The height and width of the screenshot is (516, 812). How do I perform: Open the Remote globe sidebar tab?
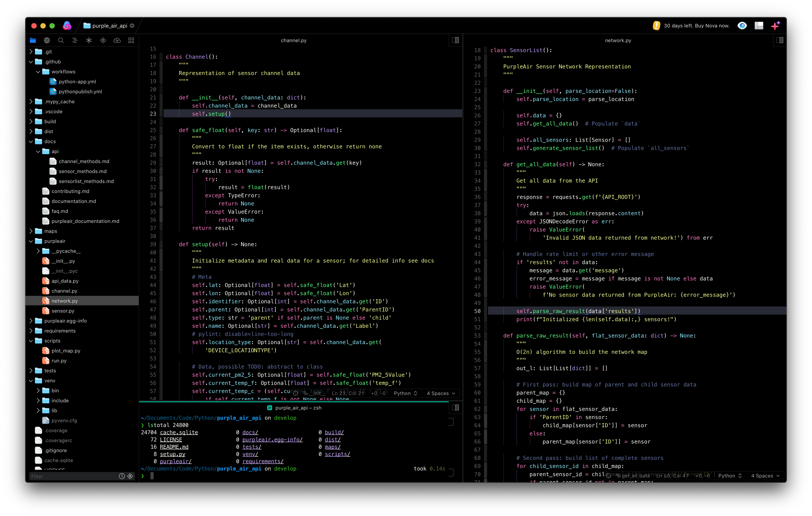pos(47,41)
